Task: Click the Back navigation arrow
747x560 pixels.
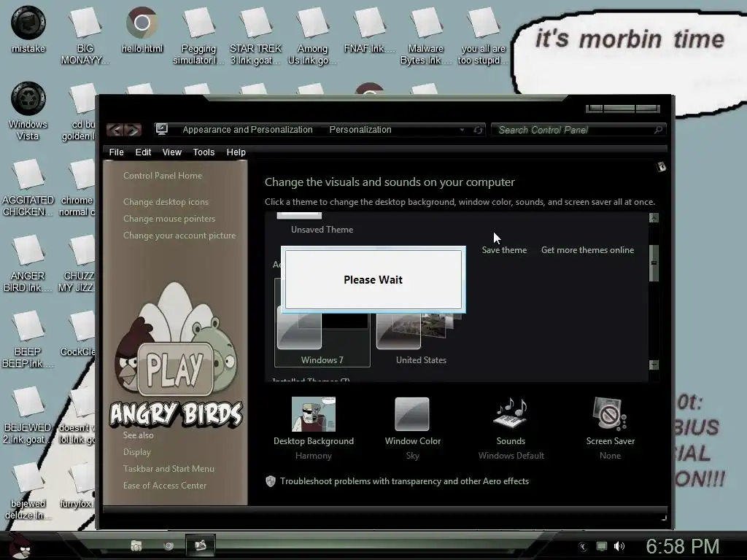Action: point(116,130)
